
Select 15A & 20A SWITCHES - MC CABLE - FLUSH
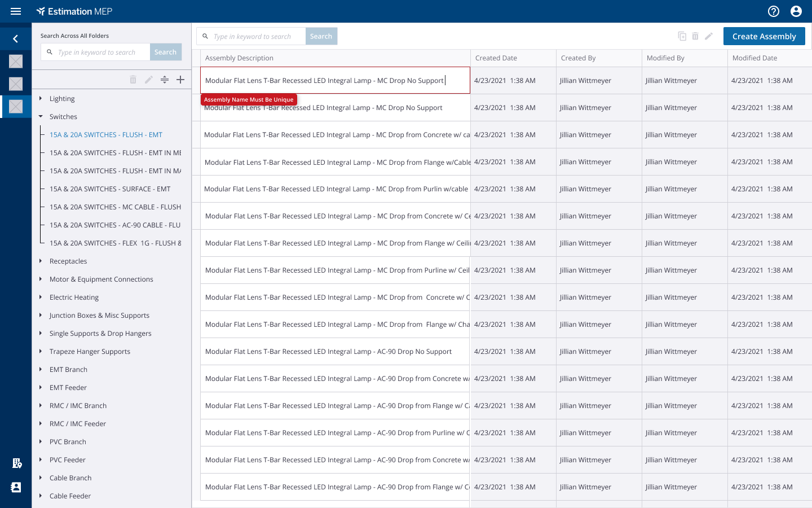[x=115, y=207]
